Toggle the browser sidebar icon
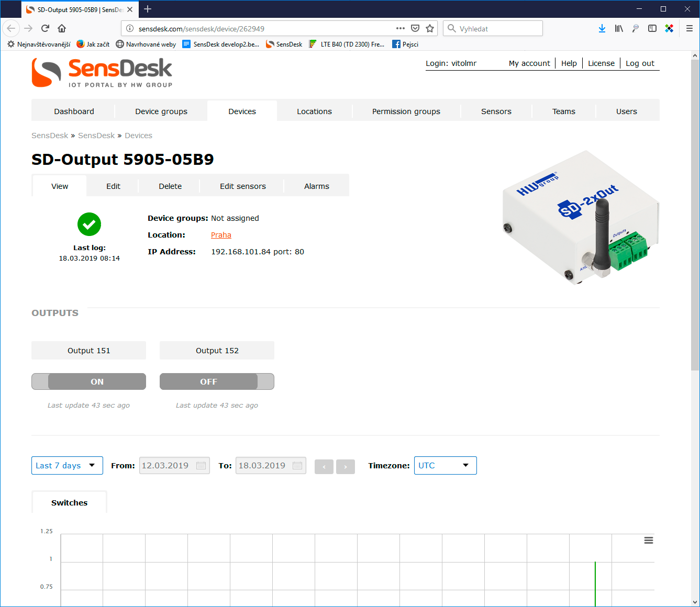 tap(652, 28)
